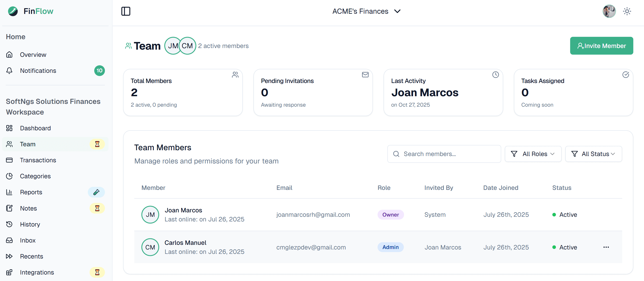Click the user avatar in top right
The height and width of the screenshot is (281, 644).
coord(609,11)
